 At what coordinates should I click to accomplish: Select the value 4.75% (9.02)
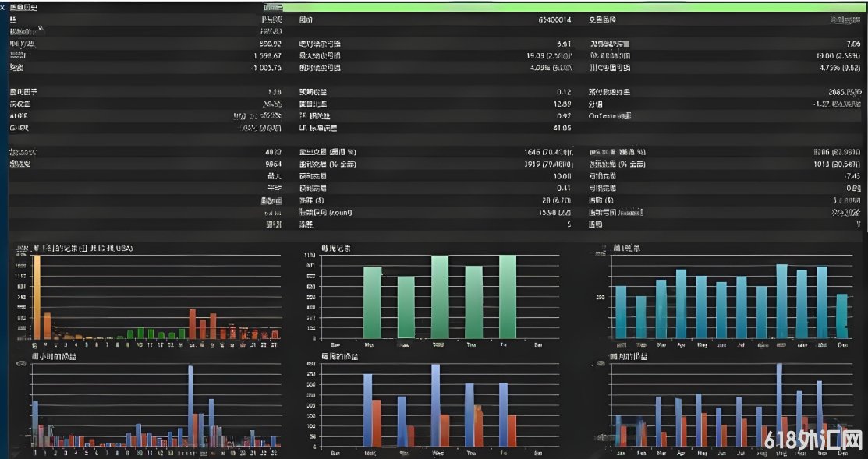pyautogui.click(x=840, y=68)
